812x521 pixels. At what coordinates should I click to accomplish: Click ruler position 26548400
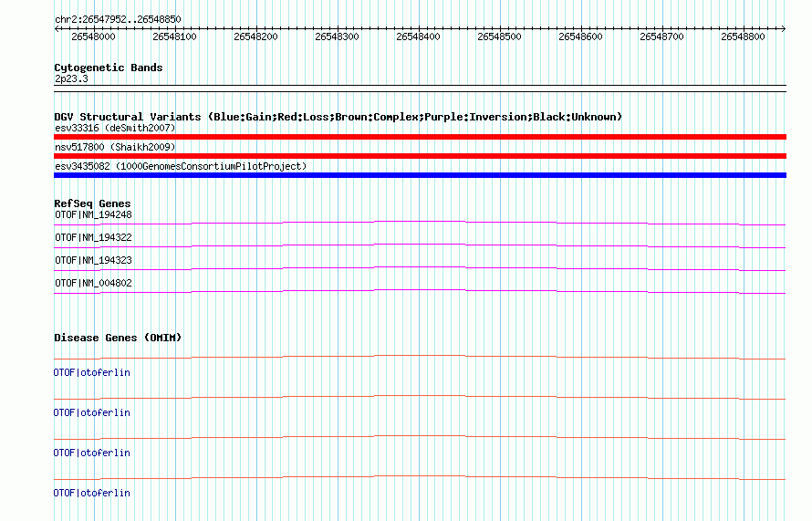(x=418, y=36)
